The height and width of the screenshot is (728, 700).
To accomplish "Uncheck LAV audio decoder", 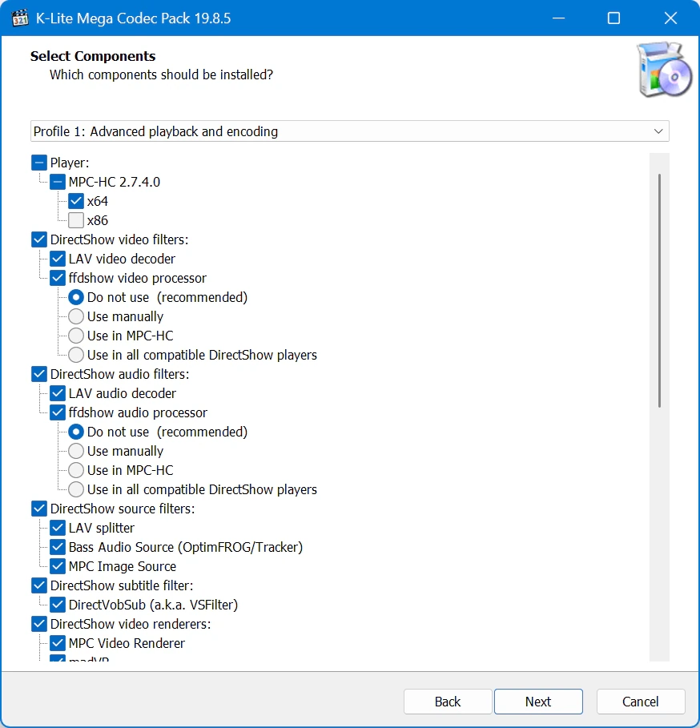I will point(58,393).
